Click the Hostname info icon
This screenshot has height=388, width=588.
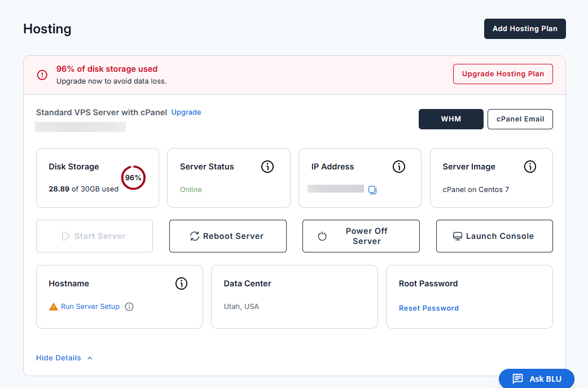[x=181, y=283]
